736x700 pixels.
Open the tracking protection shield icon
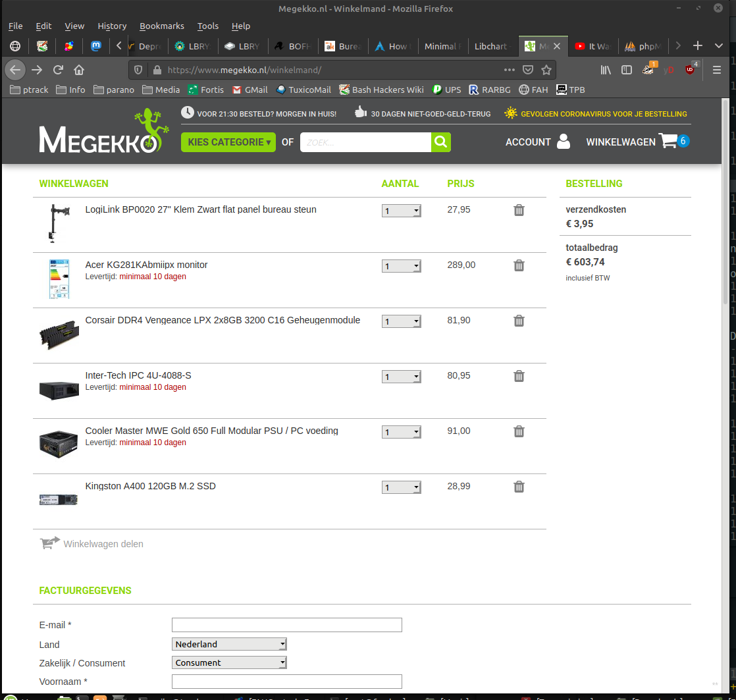click(x=138, y=70)
